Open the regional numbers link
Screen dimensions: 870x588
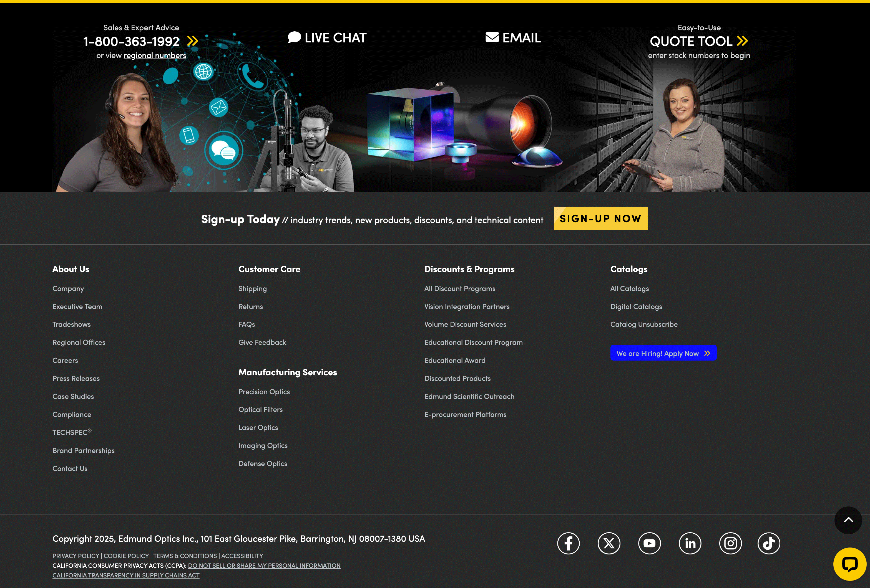tap(155, 55)
